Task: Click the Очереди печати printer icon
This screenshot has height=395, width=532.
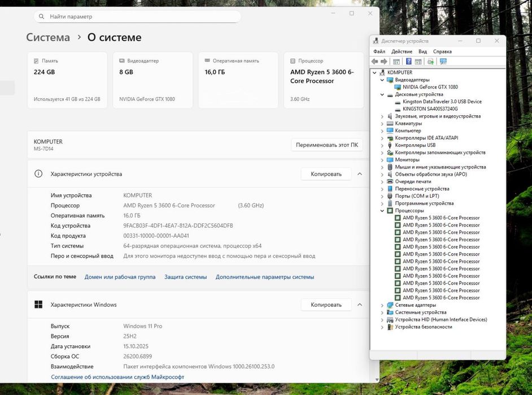Action: [x=390, y=181]
